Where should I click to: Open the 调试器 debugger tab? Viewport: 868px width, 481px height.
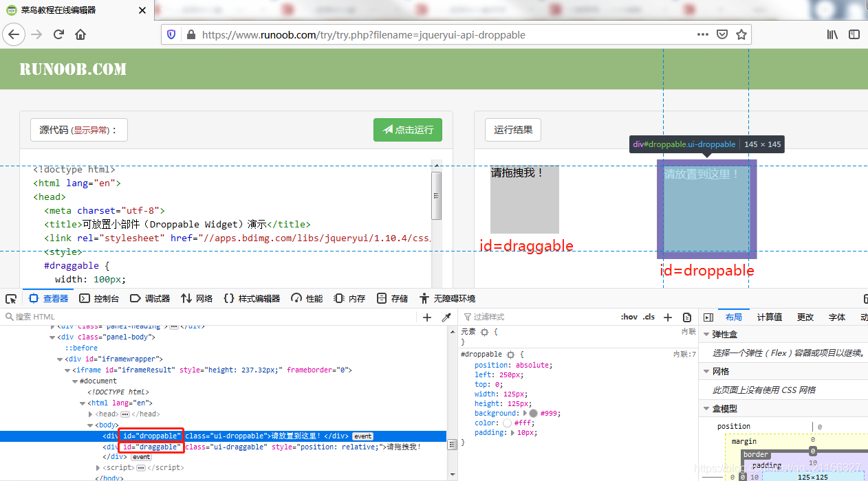click(149, 298)
